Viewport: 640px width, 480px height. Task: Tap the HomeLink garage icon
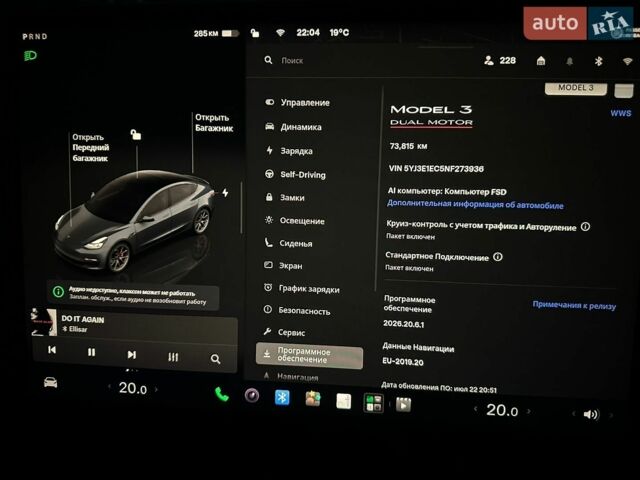click(541, 61)
